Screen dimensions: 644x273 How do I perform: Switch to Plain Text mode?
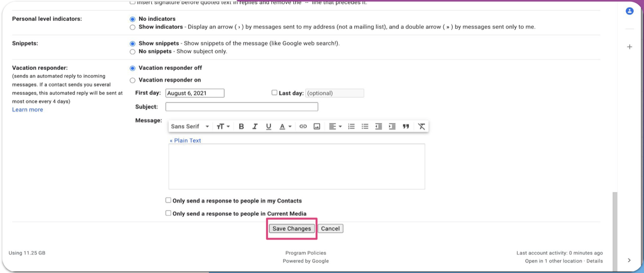click(185, 140)
